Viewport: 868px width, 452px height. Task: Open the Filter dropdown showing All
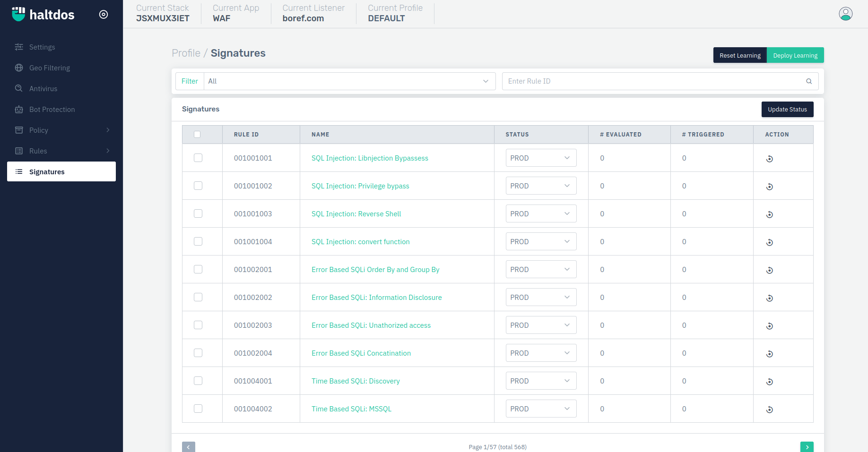(x=349, y=81)
